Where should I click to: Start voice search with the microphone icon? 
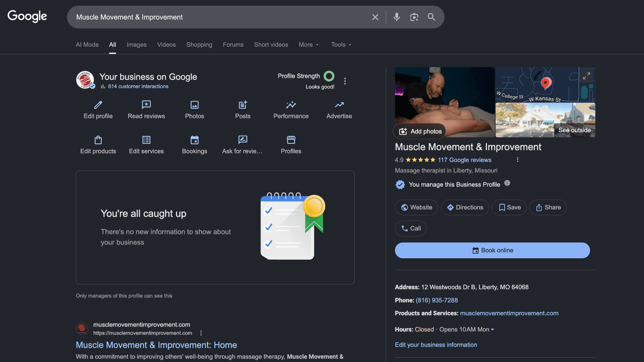396,17
